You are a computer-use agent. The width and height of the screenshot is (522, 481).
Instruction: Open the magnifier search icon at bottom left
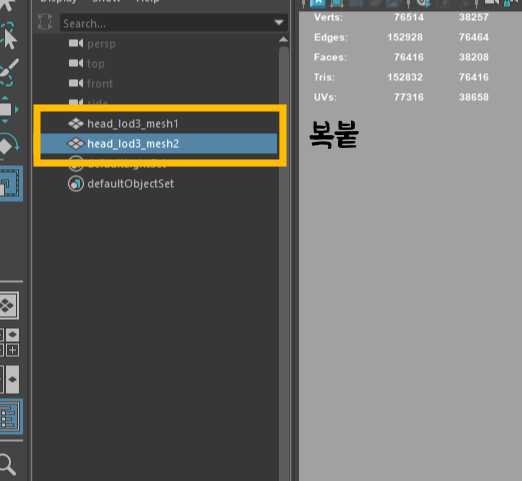click(x=7, y=464)
